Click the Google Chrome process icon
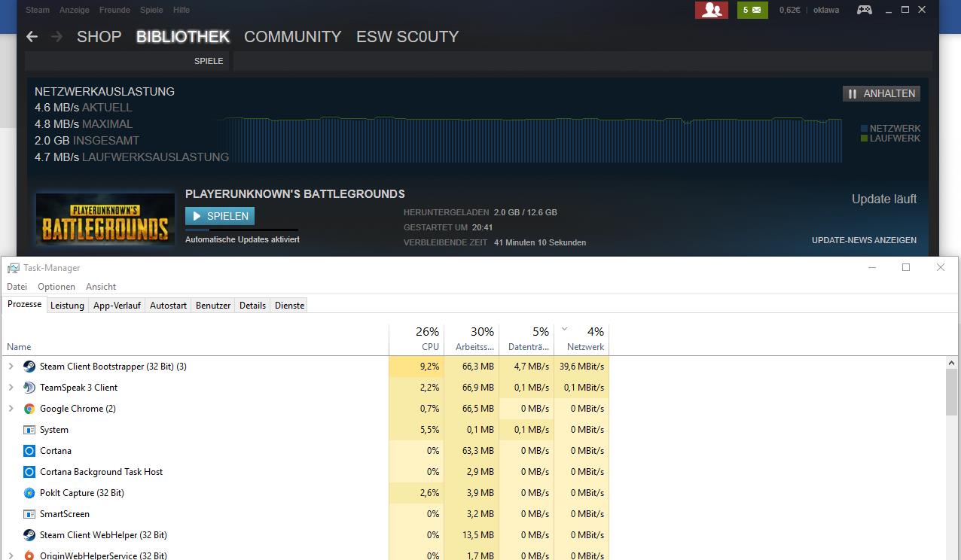 click(x=29, y=409)
